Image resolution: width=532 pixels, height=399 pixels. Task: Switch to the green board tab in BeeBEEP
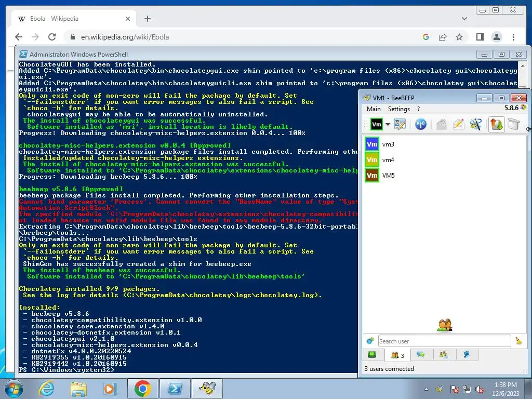coord(372,355)
